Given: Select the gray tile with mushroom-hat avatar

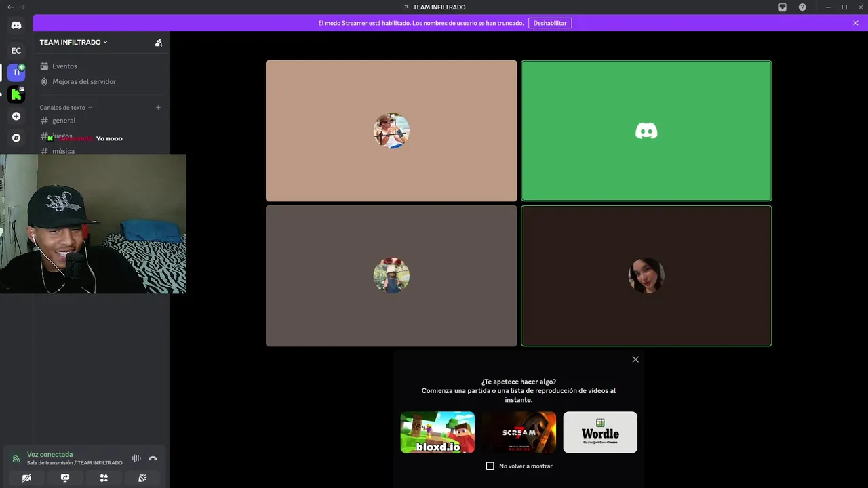Looking at the screenshot, I should click(391, 276).
